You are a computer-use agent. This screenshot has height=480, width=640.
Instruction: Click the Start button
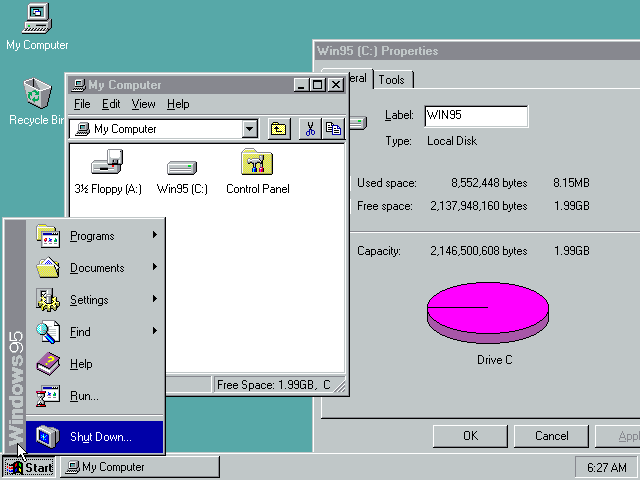tap(29, 467)
